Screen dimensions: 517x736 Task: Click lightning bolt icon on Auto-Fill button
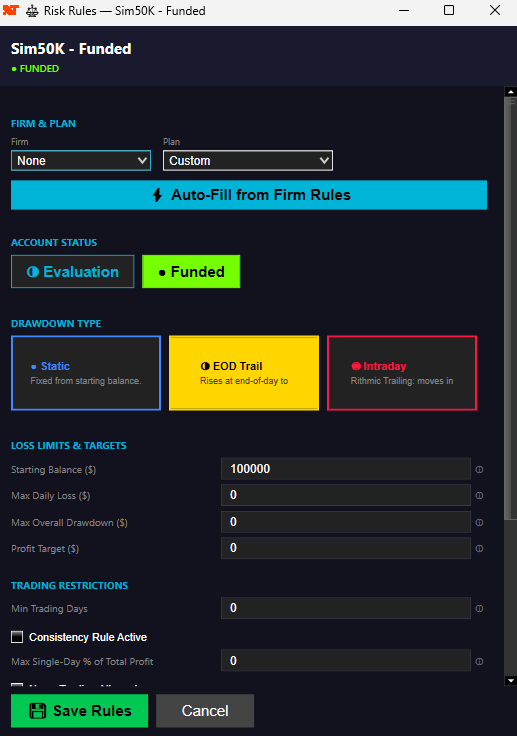click(158, 195)
